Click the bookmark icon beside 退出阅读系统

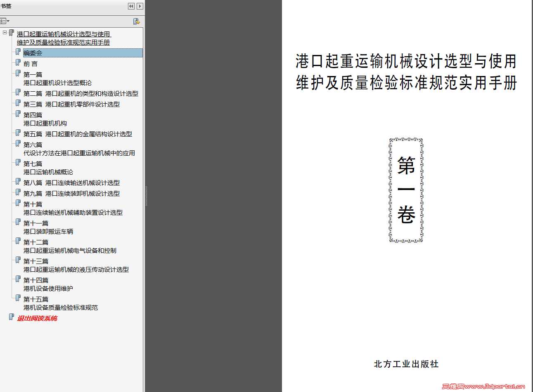[x=12, y=317]
